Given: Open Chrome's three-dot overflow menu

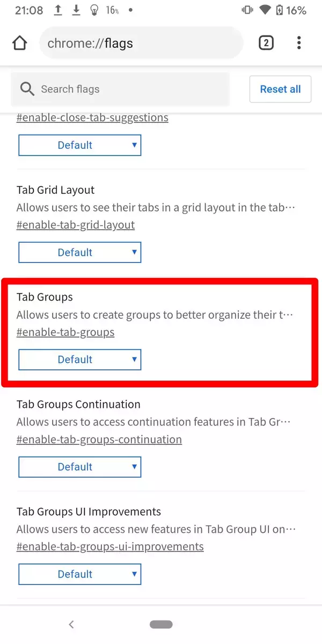Looking at the screenshot, I should [299, 43].
